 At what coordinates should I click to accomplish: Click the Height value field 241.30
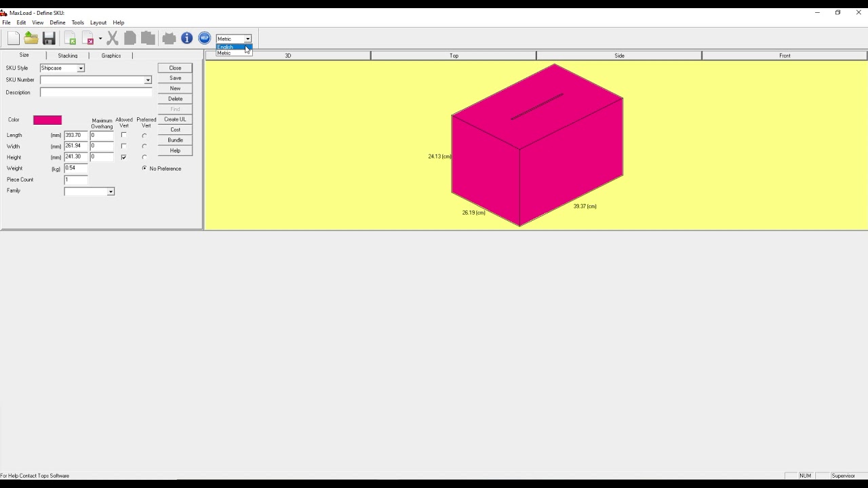tap(76, 157)
